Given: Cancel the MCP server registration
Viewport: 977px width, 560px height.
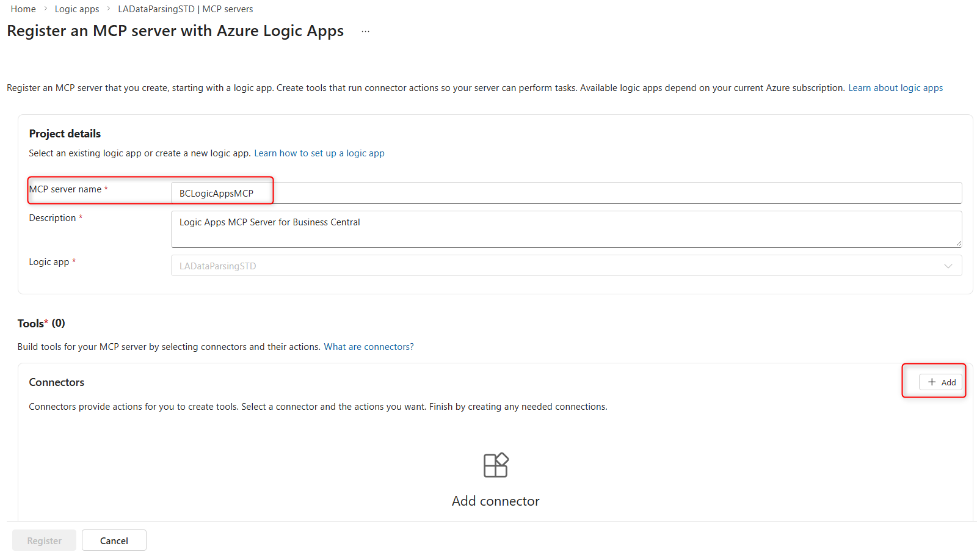Looking at the screenshot, I should pyautogui.click(x=114, y=540).
